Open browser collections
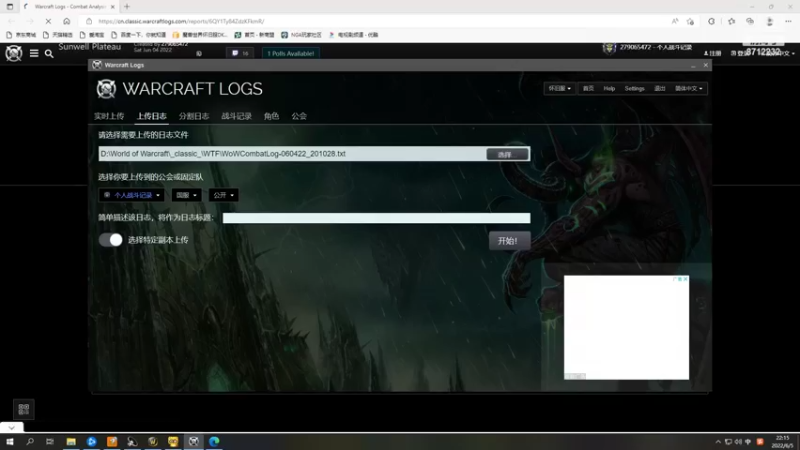Screen dimensions: 800x450 point(750,21)
